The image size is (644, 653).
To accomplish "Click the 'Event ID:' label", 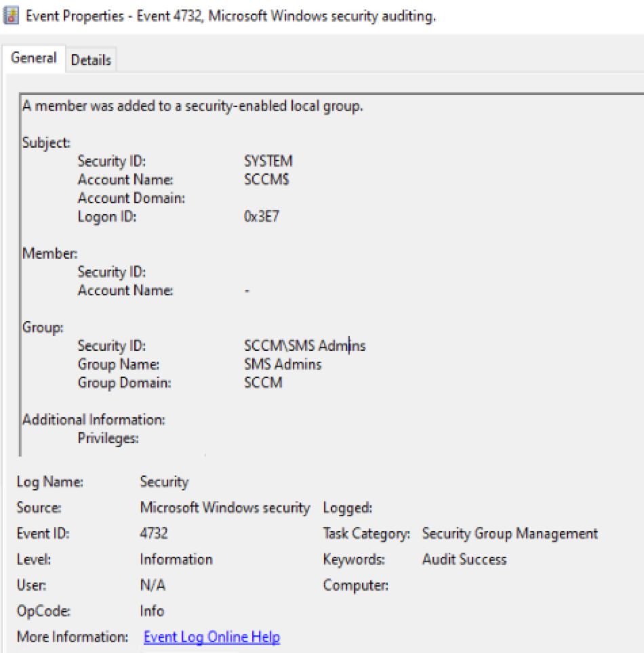I will (43, 534).
